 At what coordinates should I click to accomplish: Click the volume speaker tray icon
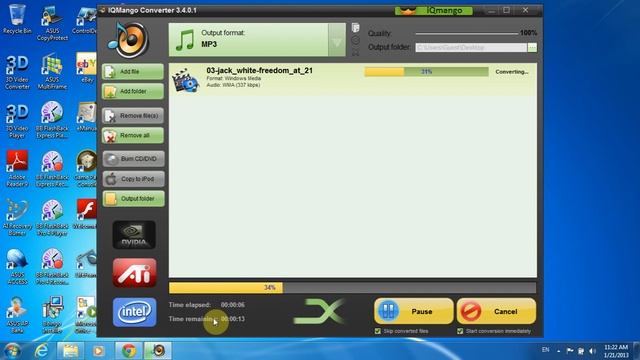tap(592, 351)
